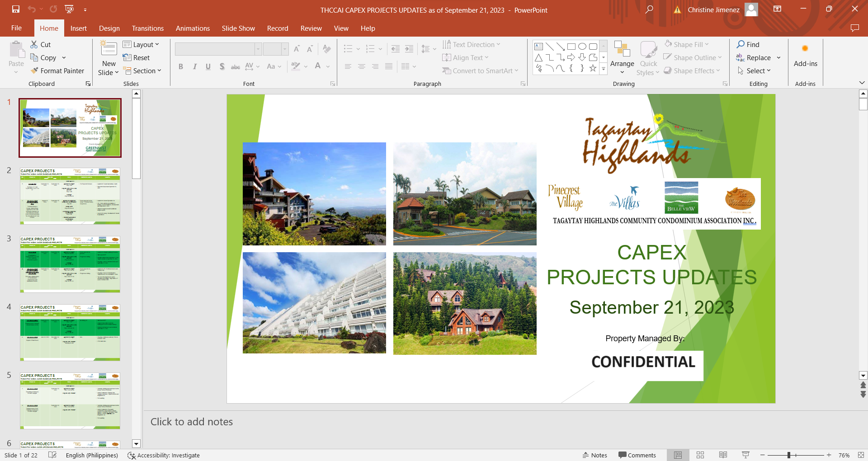The width and height of the screenshot is (868, 461).
Task: Decrease list indent level
Action: [396, 49]
